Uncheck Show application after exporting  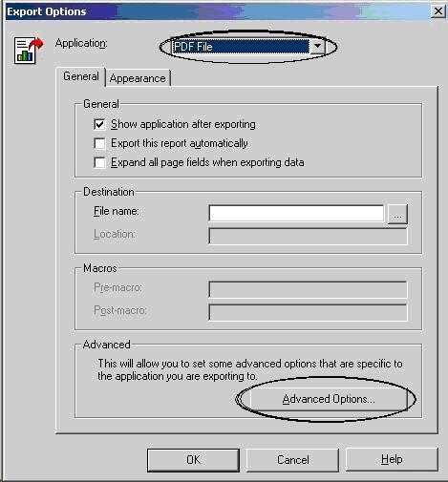[99, 124]
